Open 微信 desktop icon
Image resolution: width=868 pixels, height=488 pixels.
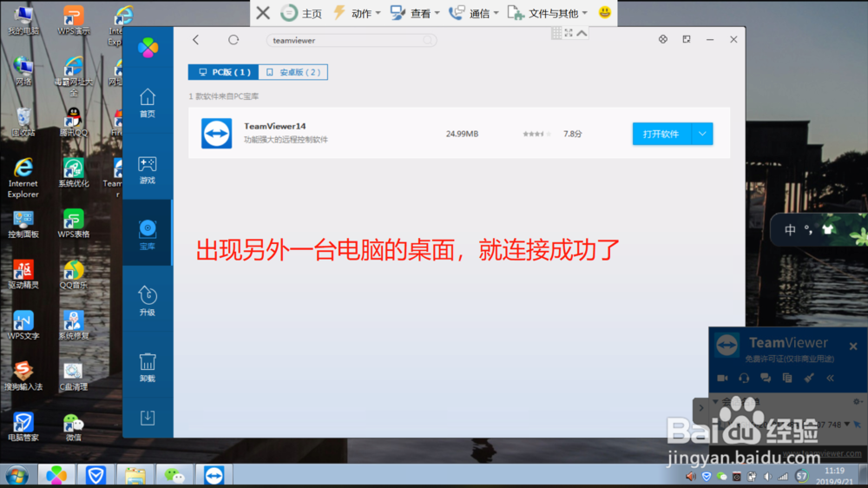(74, 427)
